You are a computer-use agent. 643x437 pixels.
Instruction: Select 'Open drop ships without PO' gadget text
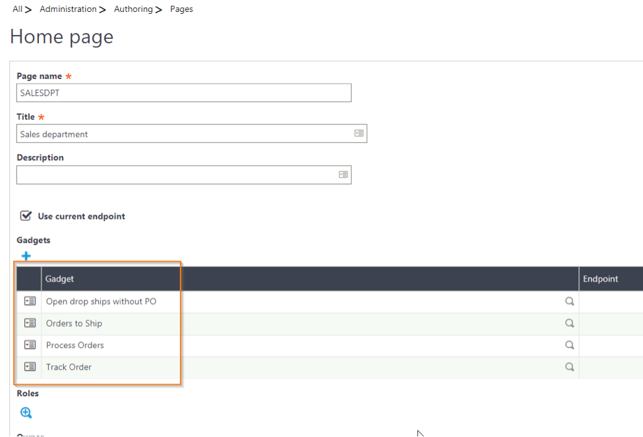(x=101, y=301)
